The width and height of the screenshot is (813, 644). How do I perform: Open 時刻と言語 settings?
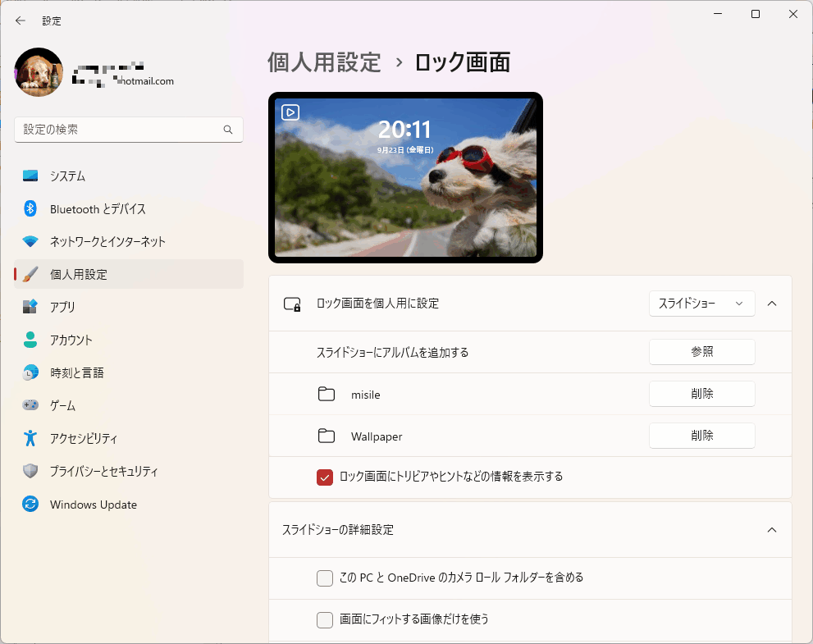click(129, 372)
